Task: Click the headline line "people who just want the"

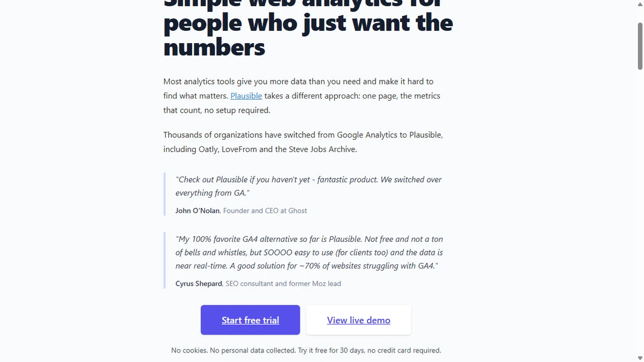Action: click(x=308, y=23)
